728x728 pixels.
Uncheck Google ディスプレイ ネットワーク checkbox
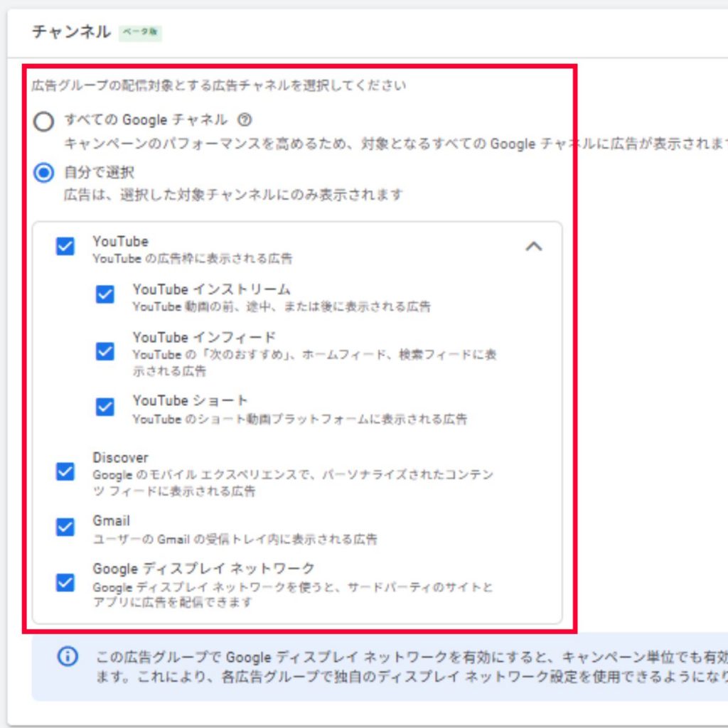click(65, 582)
